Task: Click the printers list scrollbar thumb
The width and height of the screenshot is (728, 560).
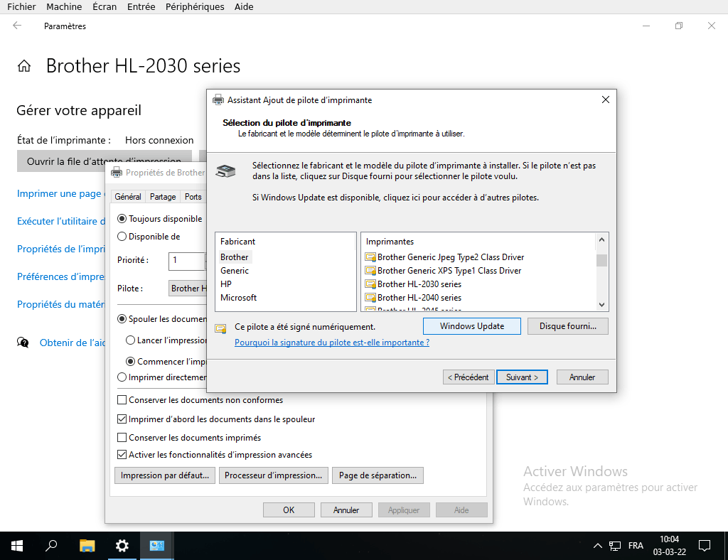Action: coord(601,260)
